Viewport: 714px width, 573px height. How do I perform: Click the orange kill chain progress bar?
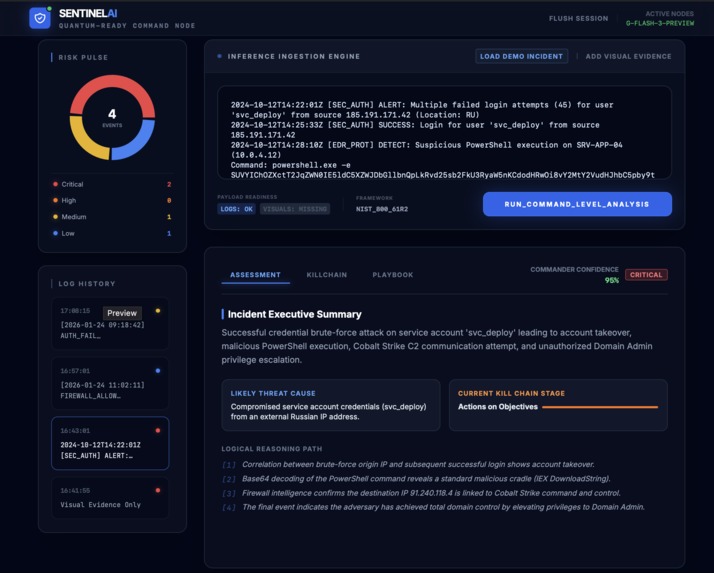(x=600, y=407)
